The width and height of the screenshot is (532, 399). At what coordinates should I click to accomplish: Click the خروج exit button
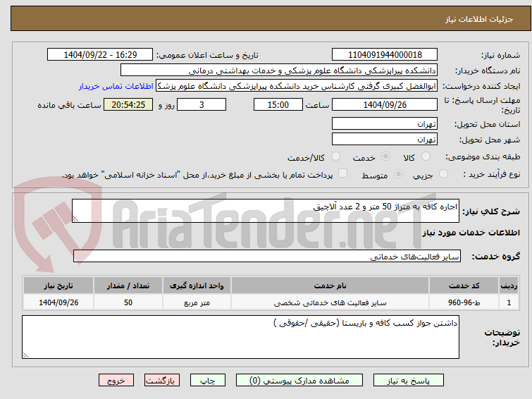coord(116,381)
